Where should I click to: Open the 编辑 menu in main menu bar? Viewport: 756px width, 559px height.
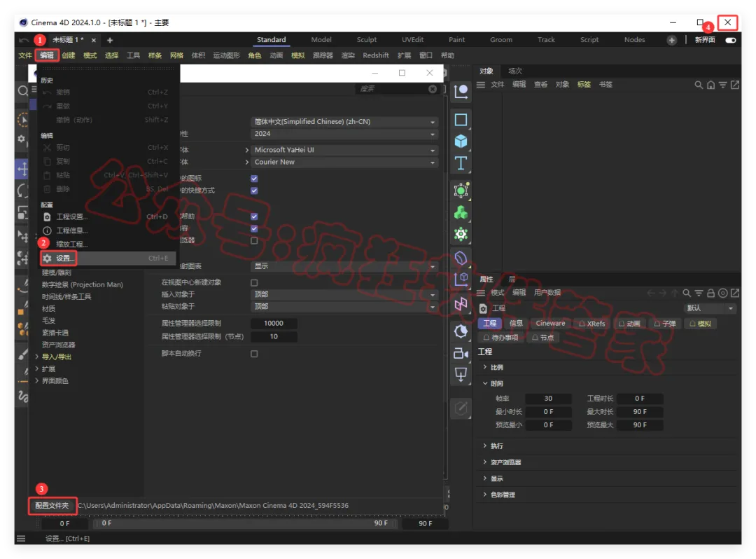pyautogui.click(x=47, y=55)
